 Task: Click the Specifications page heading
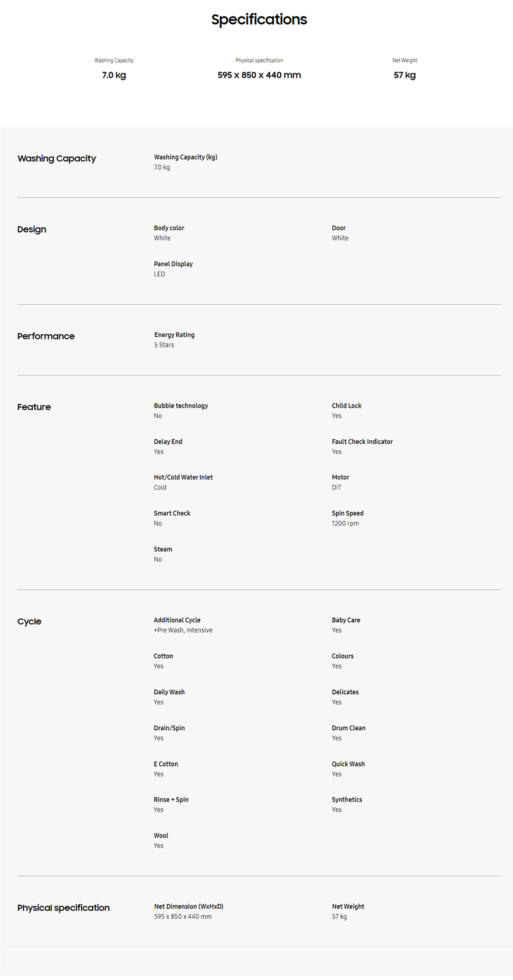click(259, 19)
